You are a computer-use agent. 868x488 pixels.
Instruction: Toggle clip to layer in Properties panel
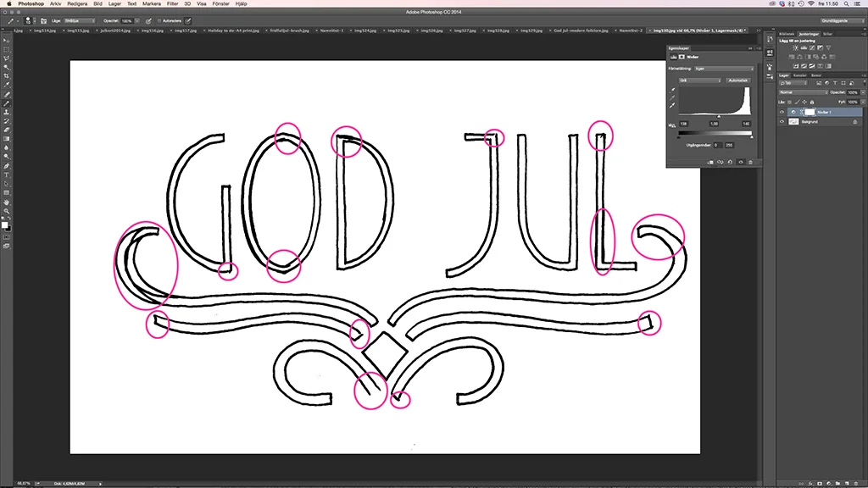point(710,162)
